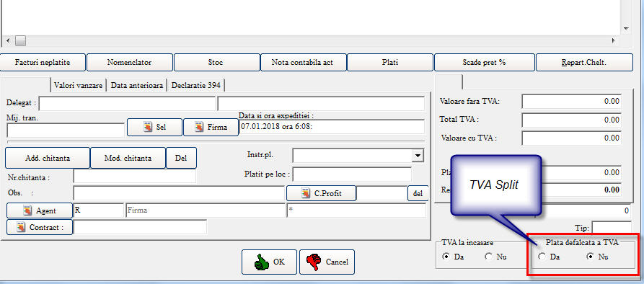
Task: Open Repart.Chelt. button
Action: coord(584,63)
